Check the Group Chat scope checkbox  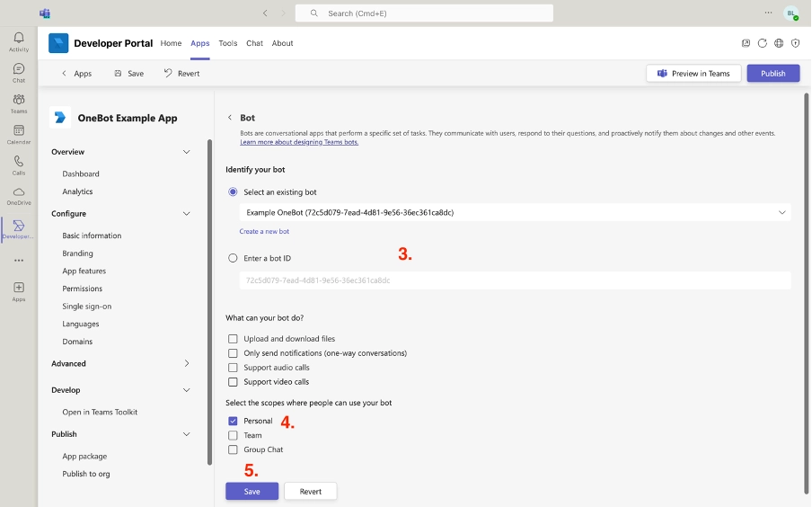pyautogui.click(x=233, y=450)
